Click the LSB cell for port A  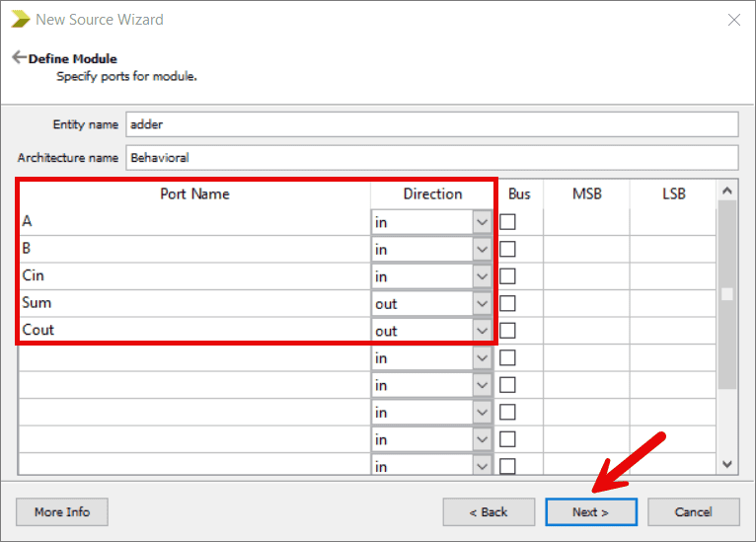click(x=673, y=222)
